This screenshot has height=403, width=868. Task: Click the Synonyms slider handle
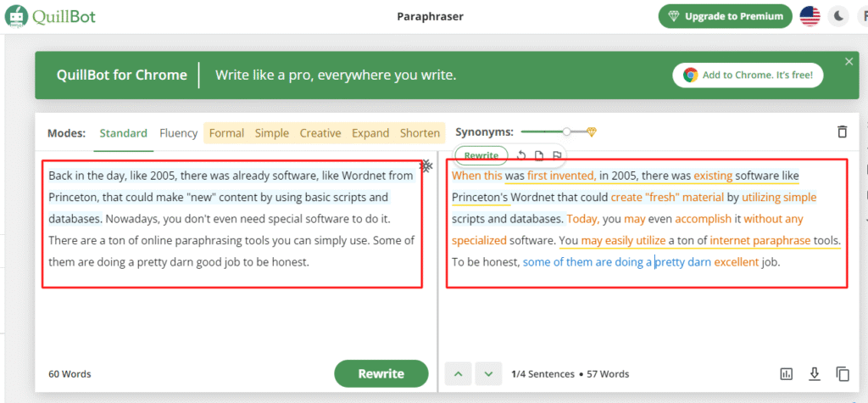coord(566,132)
